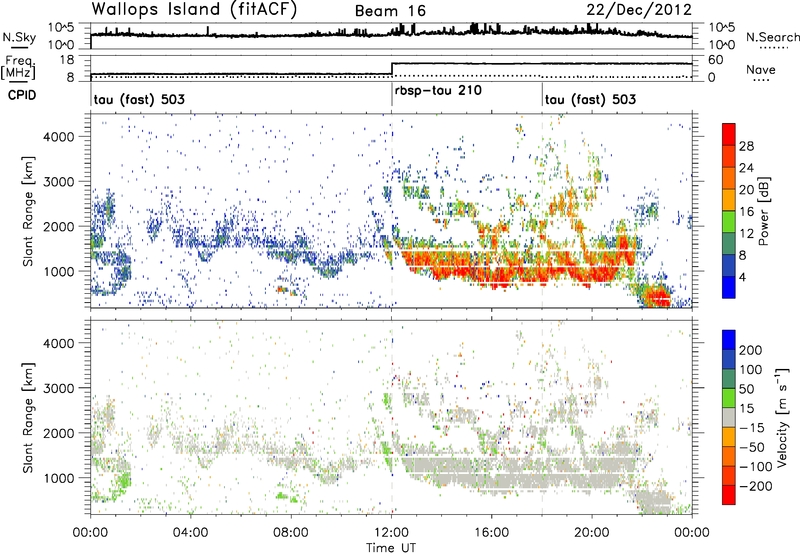Click the "Beam 16" label
The image size is (800, 554).
coord(390,11)
